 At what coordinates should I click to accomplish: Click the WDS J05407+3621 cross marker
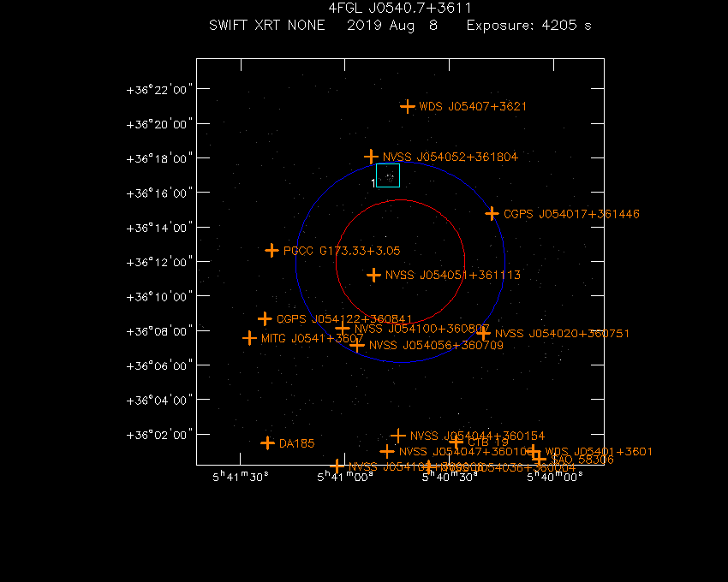click(407, 107)
